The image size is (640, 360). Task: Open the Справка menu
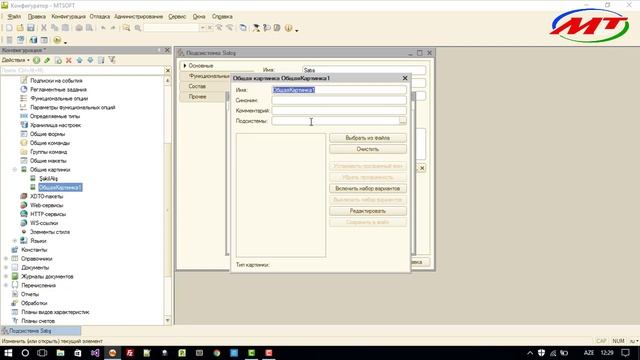222,17
